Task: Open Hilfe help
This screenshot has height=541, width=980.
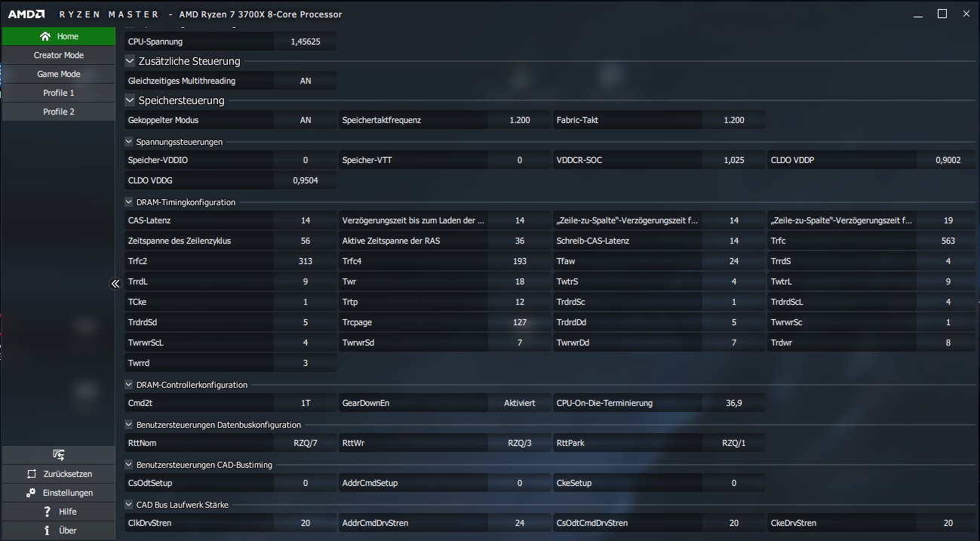Action: [58, 512]
